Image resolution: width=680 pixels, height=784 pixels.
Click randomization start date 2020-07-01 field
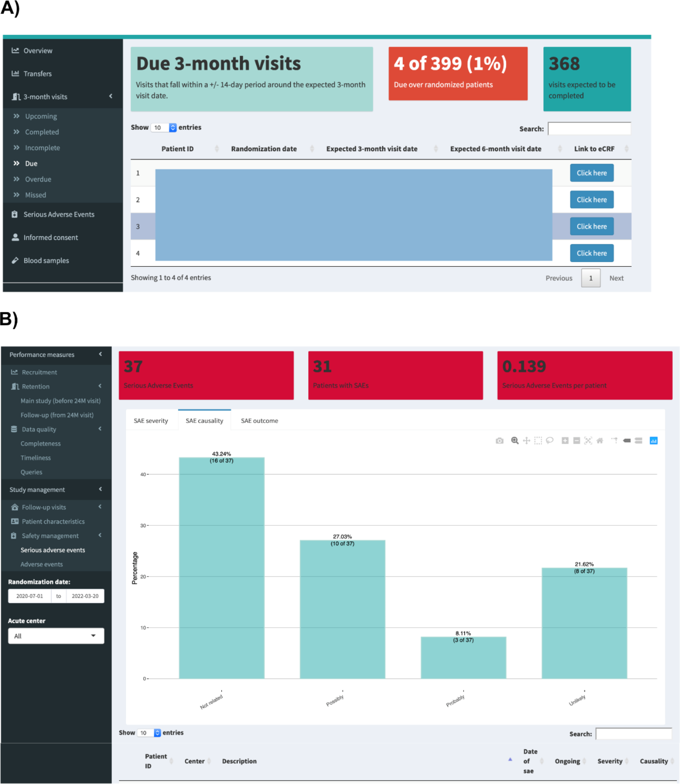click(30, 596)
